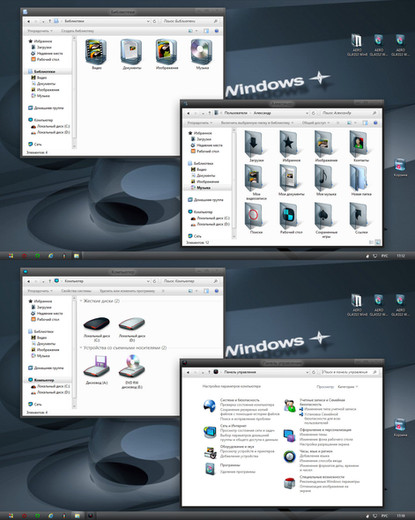Click Создать библиотеку in Библиотеки toolbar

coord(77,31)
